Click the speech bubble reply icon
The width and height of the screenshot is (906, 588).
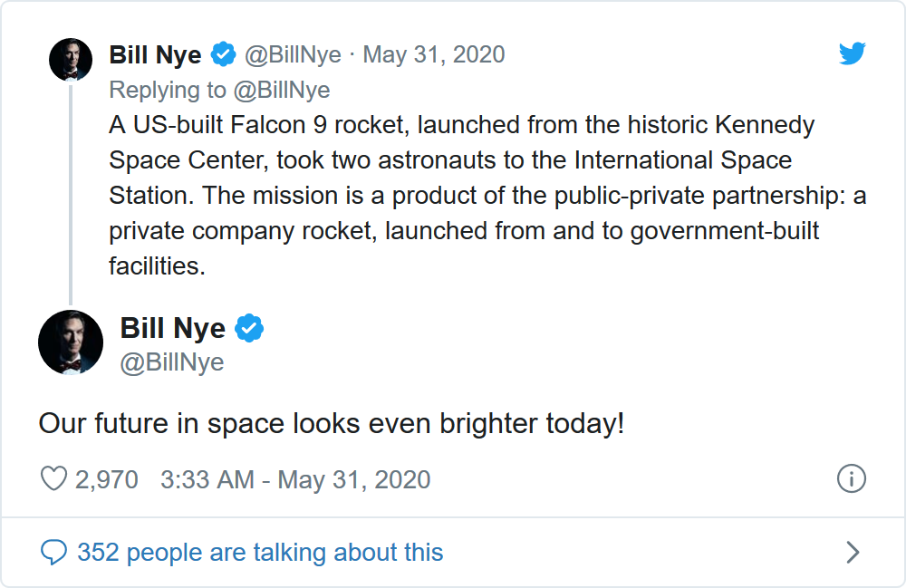click(54, 552)
